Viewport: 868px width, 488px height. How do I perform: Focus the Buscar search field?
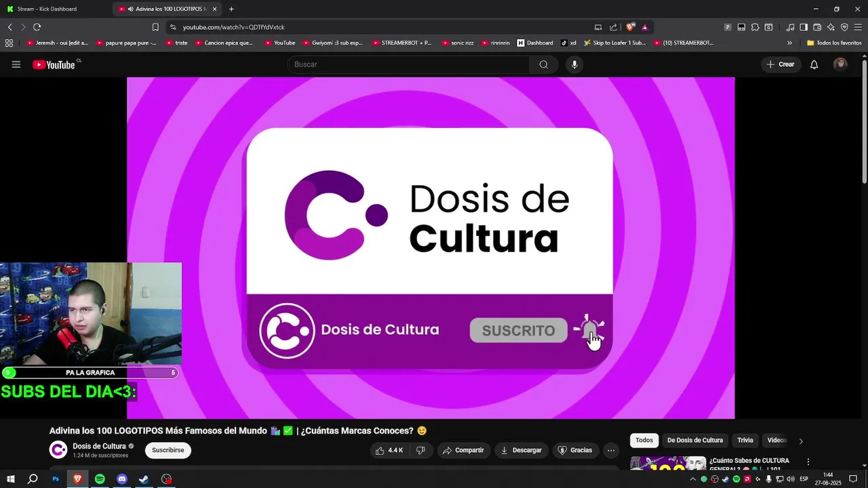pos(409,64)
